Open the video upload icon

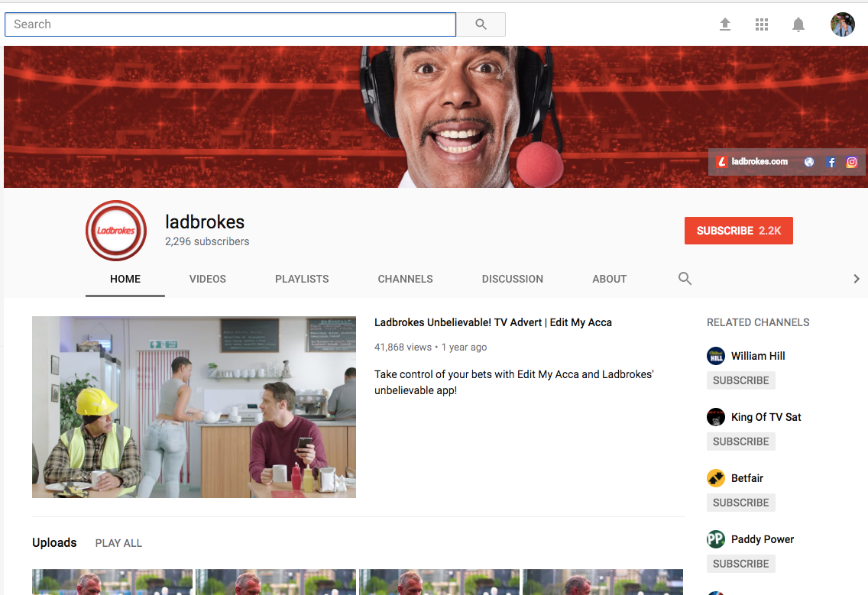tap(724, 24)
